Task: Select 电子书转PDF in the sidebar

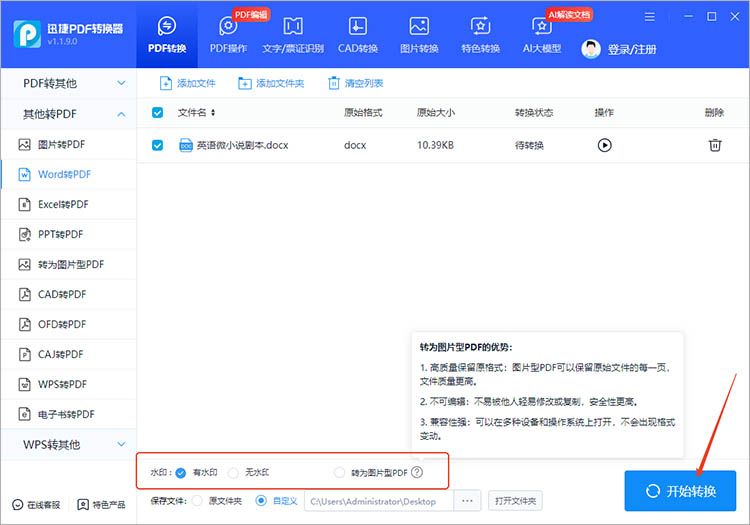Action: point(69,414)
